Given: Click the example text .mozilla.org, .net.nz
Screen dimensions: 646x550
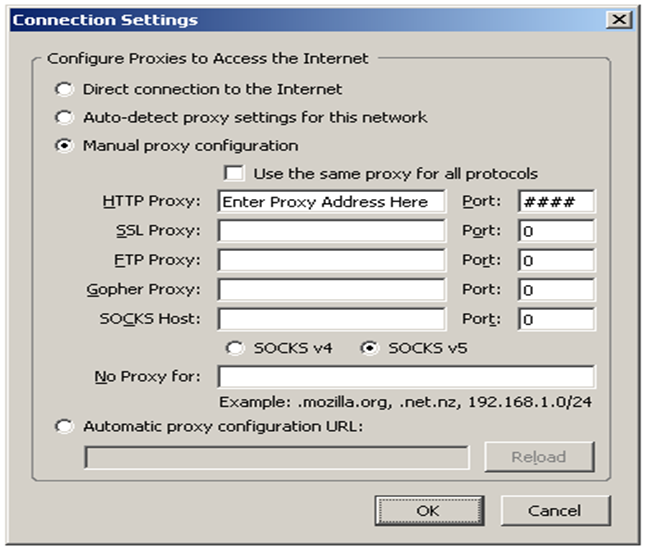Looking at the screenshot, I should click(379, 402).
